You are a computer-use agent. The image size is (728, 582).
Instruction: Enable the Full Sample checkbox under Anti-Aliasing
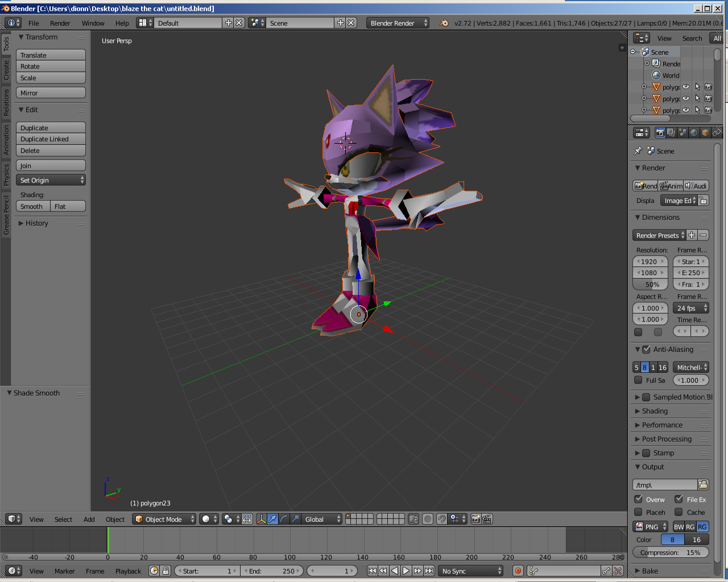pyautogui.click(x=638, y=380)
